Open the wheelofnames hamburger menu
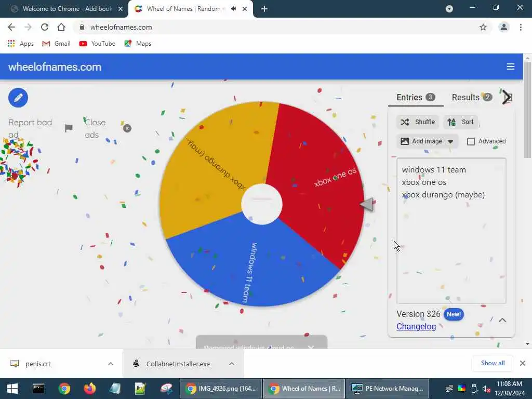This screenshot has height=399, width=532. (x=510, y=66)
